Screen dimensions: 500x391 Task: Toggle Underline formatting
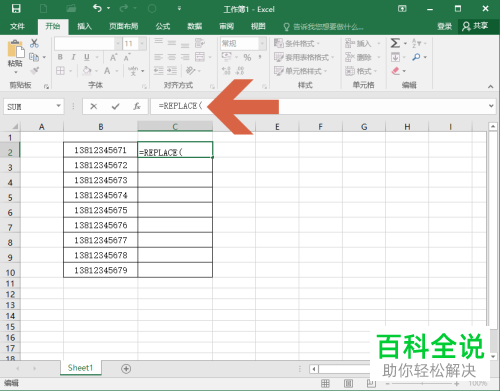tap(87, 57)
